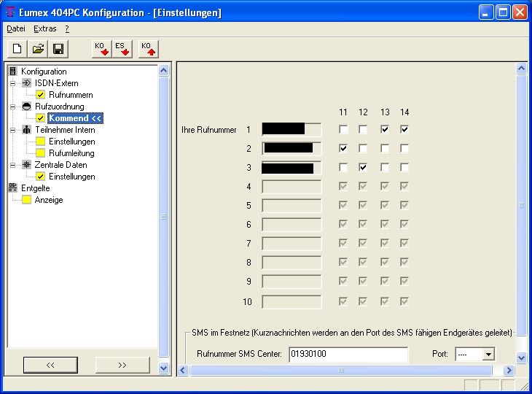Click the Konfiguration root label
Image resolution: width=532 pixels, height=394 pixels.
click(44, 72)
